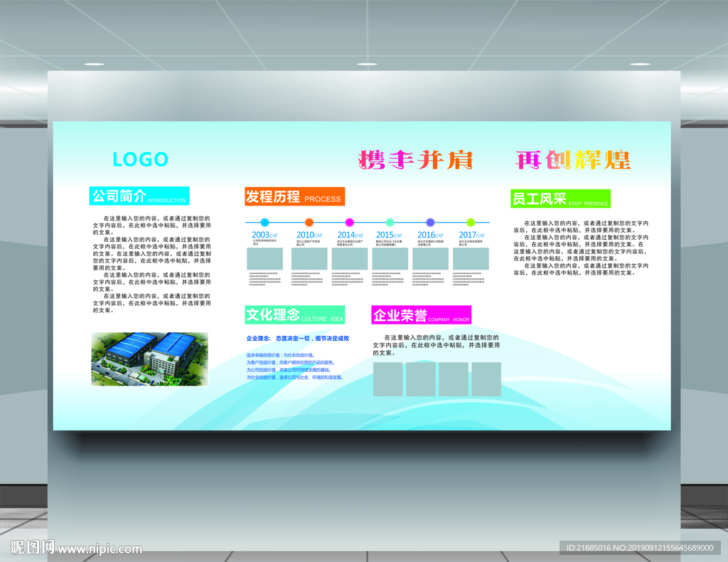
Task: Click the image placeholder under 2010
Action: click(x=309, y=259)
